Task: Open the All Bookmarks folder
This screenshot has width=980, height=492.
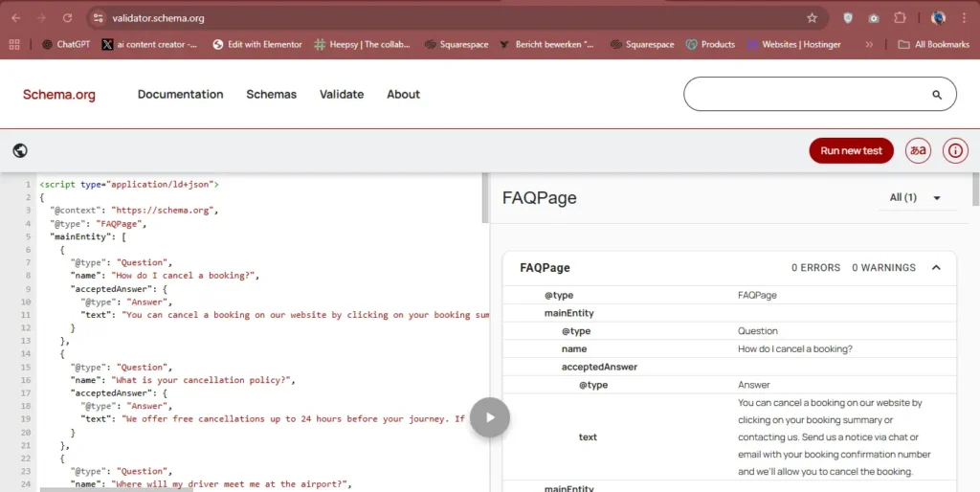Action: click(x=934, y=44)
